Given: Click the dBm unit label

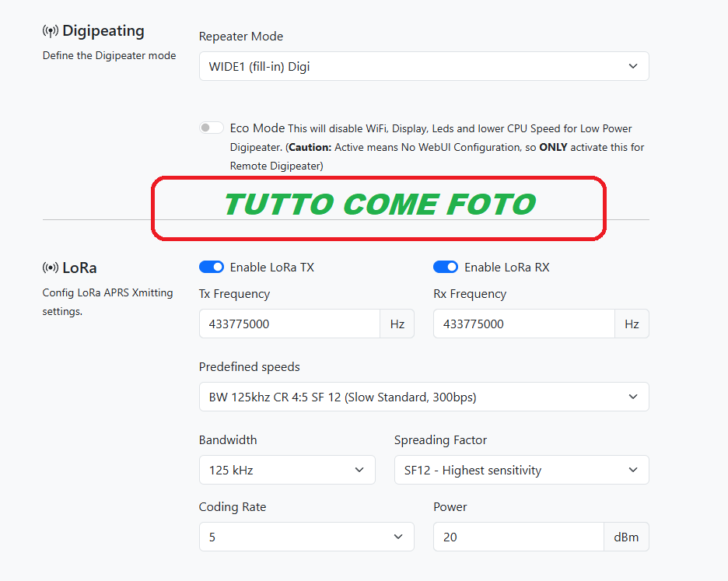Looking at the screenshot, I should tap(626, 537).
